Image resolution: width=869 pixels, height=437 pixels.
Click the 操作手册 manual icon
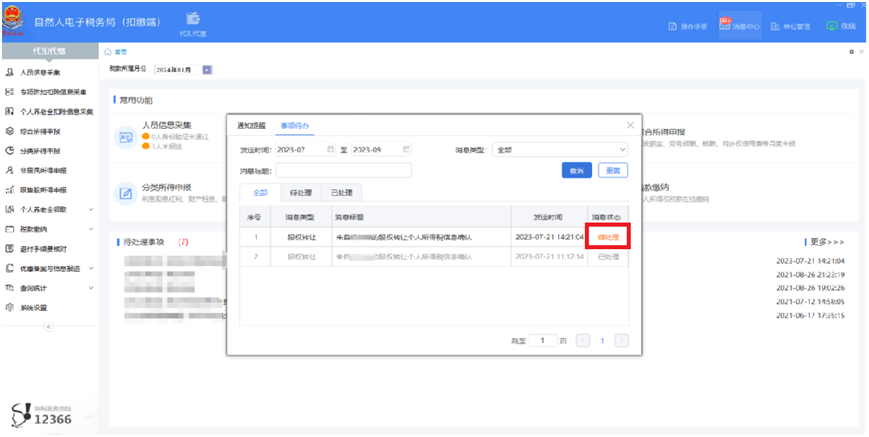tap(673, 26)
